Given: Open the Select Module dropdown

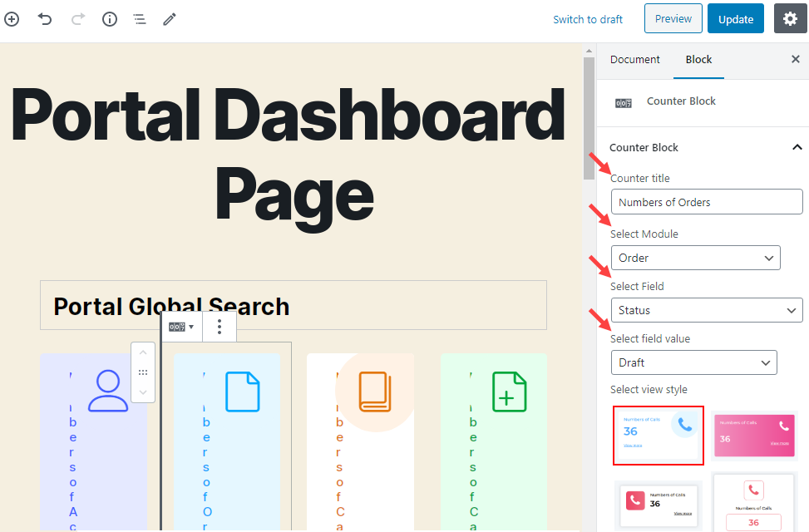Looking at the screenshot, I should 695,258.
